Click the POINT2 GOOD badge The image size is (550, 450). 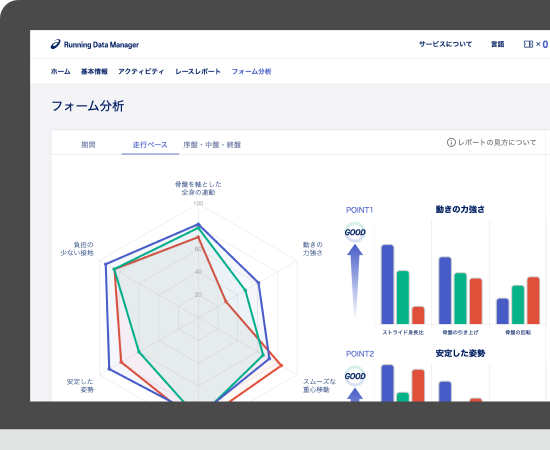(x=355, y=376)
